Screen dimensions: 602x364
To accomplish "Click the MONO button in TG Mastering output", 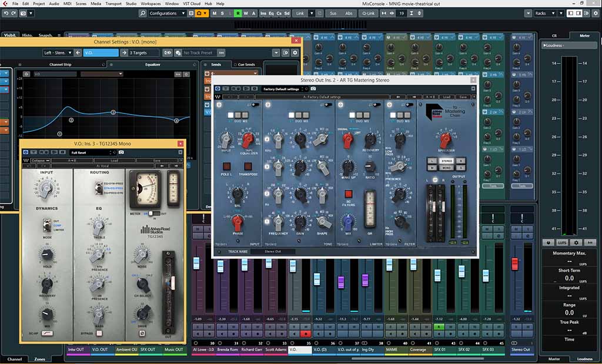I will [447, 168].
